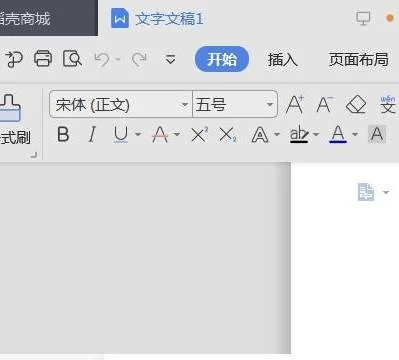Toggle bold formatting B
The height and width of the screenshot is (360, 399).
(63, 134)
